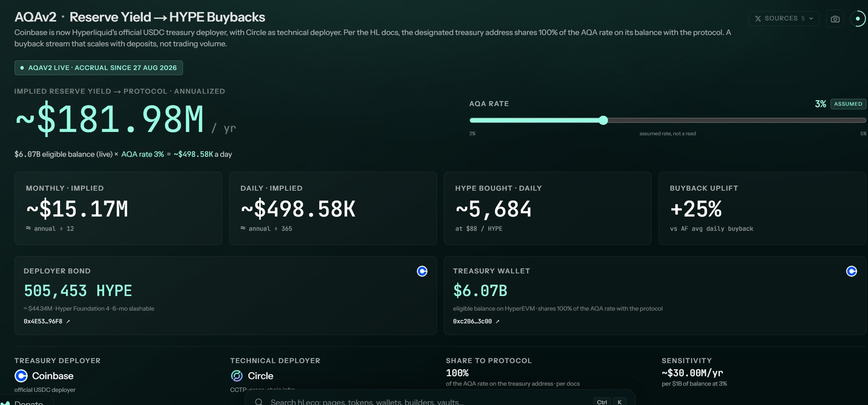The height and width of the screenshot is (405, 868).
Task: Click the ~$30.00M/yr sensitivity value
Action: tap(692, 373)
